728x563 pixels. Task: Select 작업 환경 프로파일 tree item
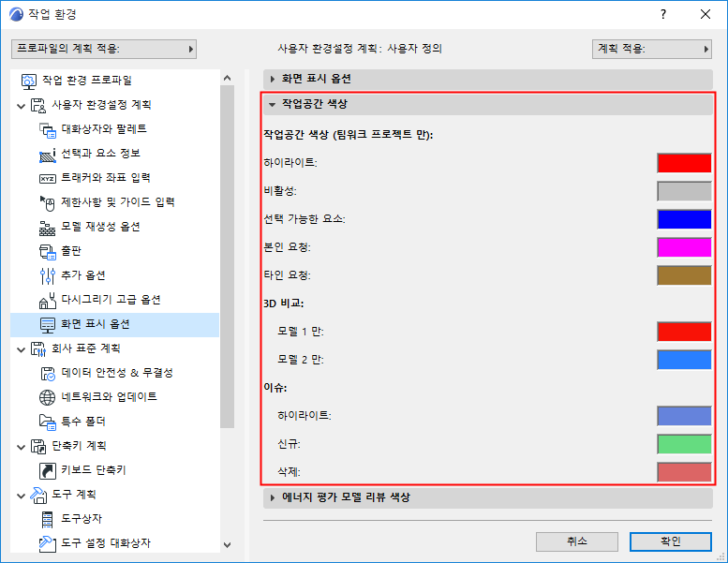tap(87, 81)
